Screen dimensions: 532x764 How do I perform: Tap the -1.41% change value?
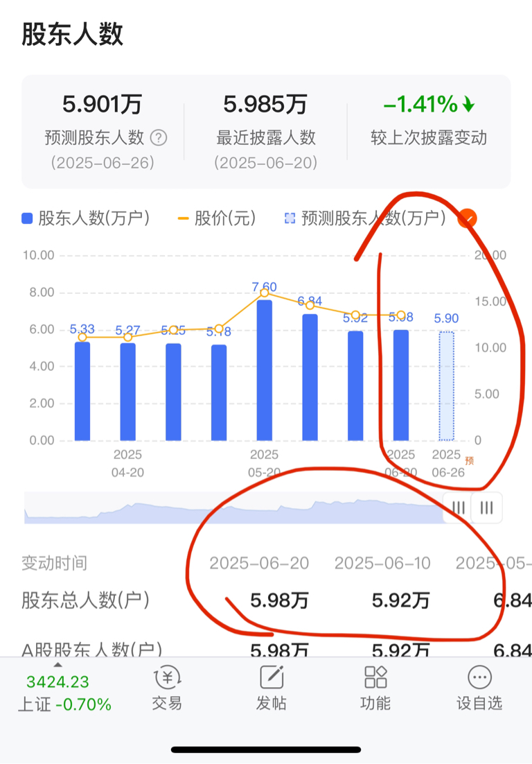428,104
